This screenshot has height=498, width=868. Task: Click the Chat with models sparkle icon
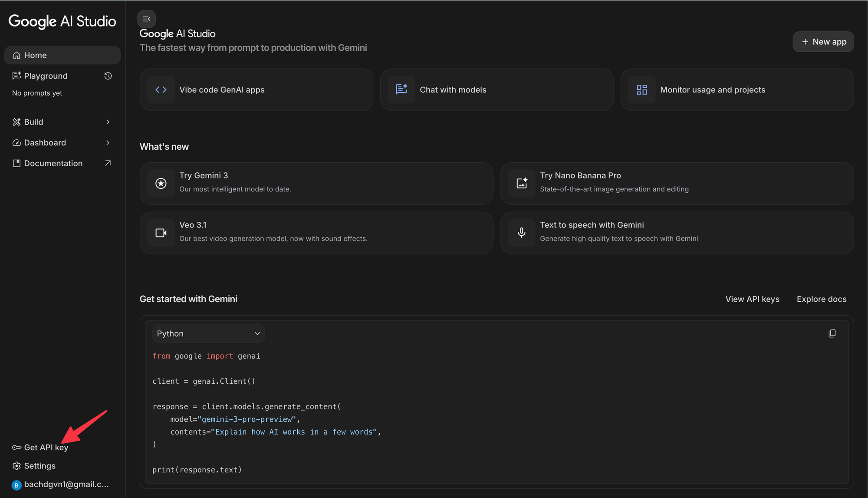pos(401,90)
